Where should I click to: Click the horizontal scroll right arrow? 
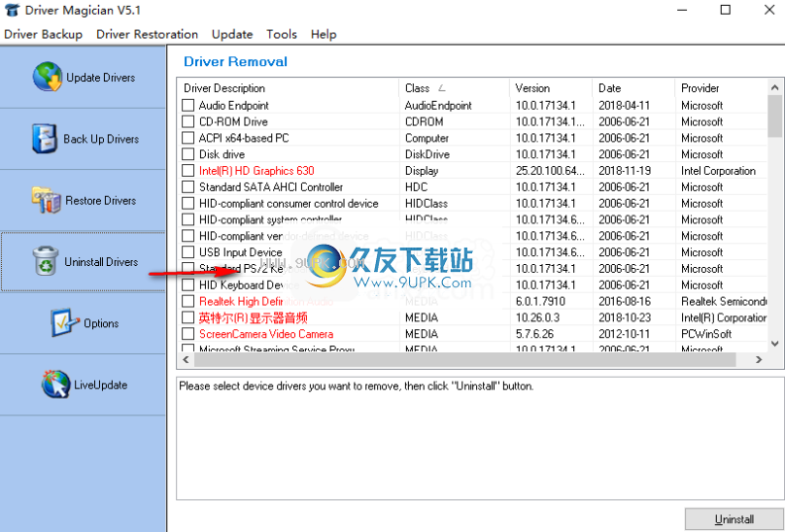pyautogui.click(x=759, y=359)
